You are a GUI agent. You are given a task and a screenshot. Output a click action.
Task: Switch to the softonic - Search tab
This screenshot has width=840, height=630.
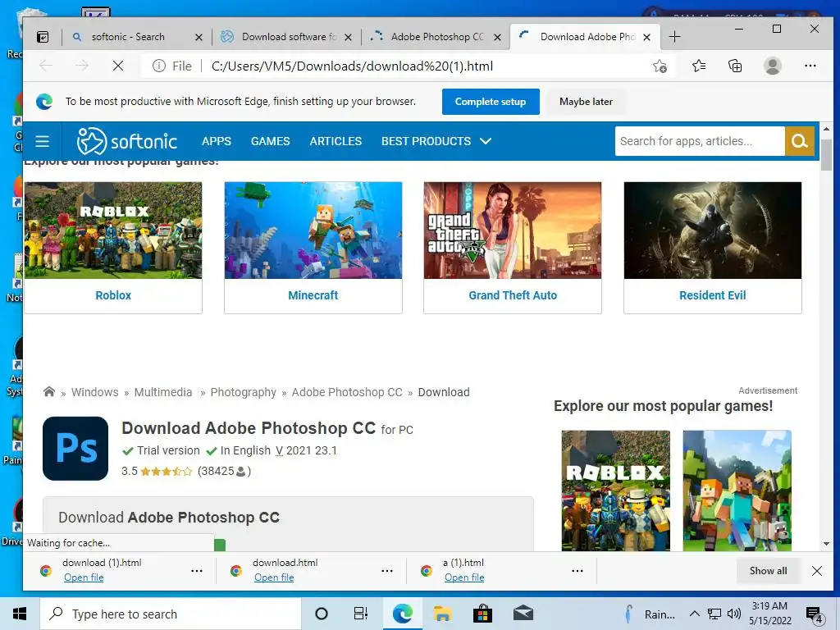coord(128,37)
